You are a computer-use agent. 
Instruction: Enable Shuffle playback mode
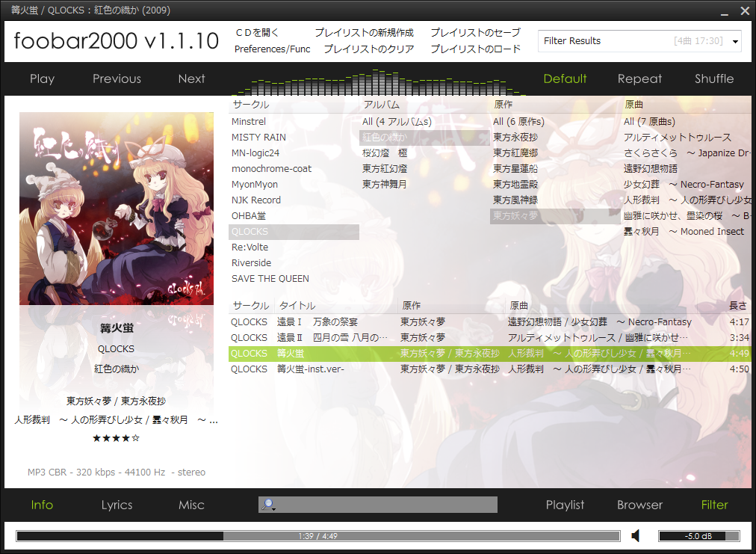pyautogui.click(x=714, y=79)
